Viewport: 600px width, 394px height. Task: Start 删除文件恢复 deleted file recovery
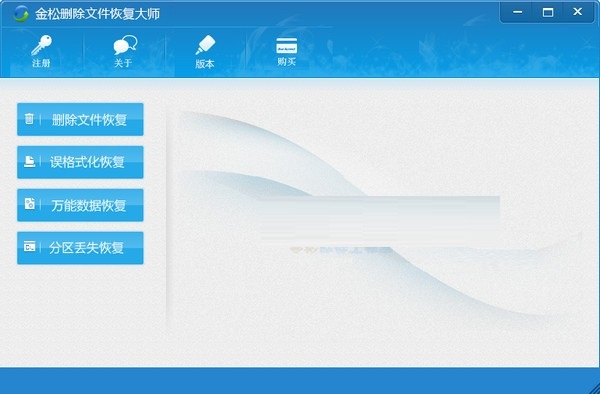[x=80, y=119]
